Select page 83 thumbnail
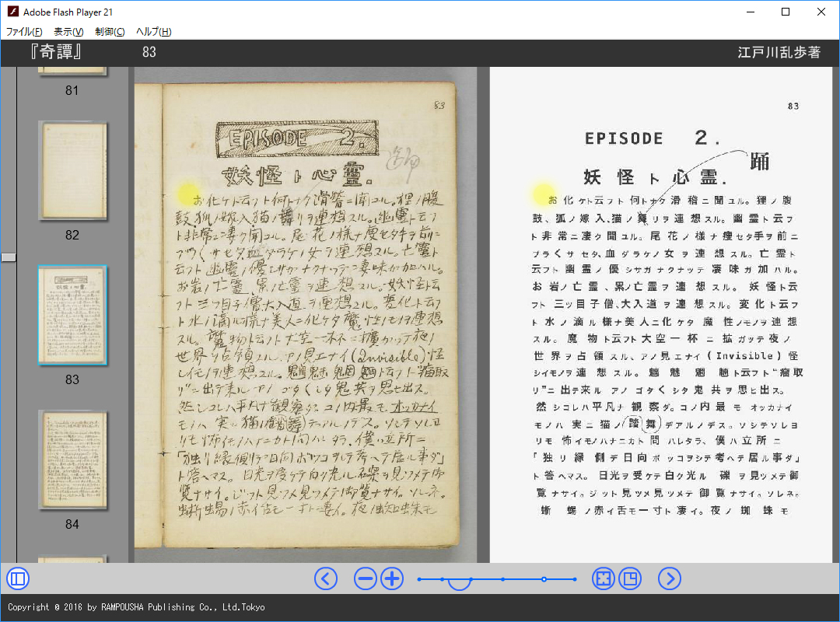This screenshot has width=840, height=622. coord(72,315)
